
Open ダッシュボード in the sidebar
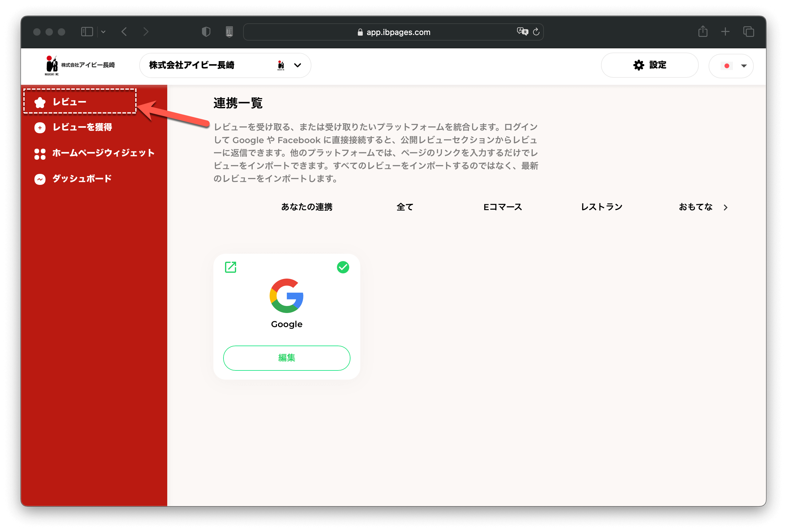(x=73, y=179)
